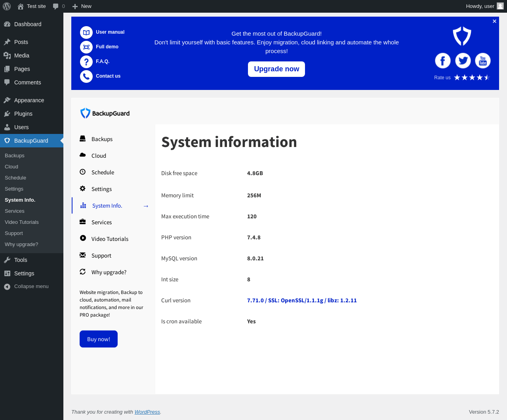Viewport: 507px width, 420px height.
Task: Click the Backups drive icon in plugin menu
Action: [x=83, y=139]
